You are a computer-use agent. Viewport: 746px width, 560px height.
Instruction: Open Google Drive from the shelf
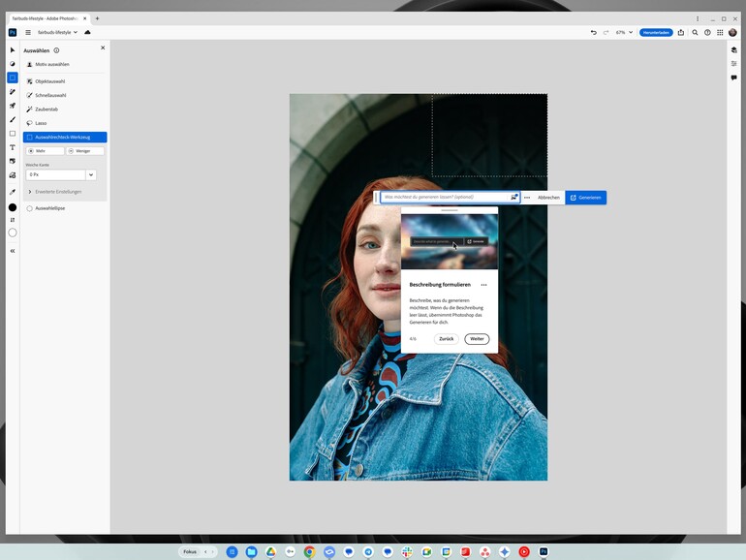click(270, 552)
